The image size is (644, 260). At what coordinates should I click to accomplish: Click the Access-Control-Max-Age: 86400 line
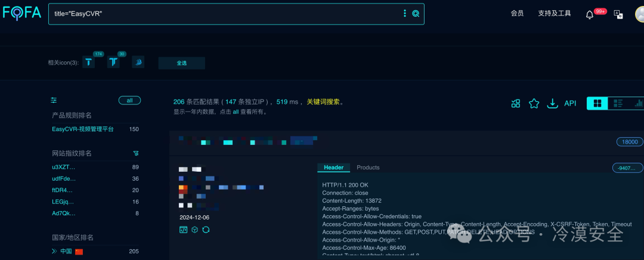click(x=364, y=247)
